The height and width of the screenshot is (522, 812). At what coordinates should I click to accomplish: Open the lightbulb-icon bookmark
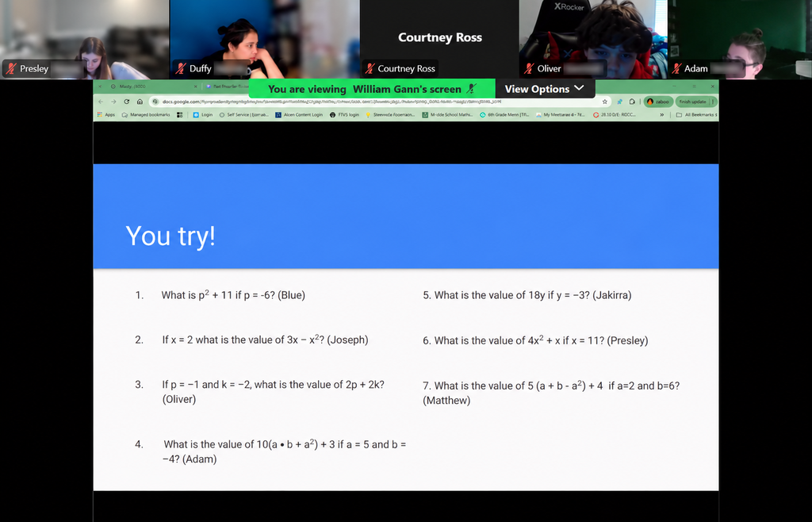click(390, 115)
